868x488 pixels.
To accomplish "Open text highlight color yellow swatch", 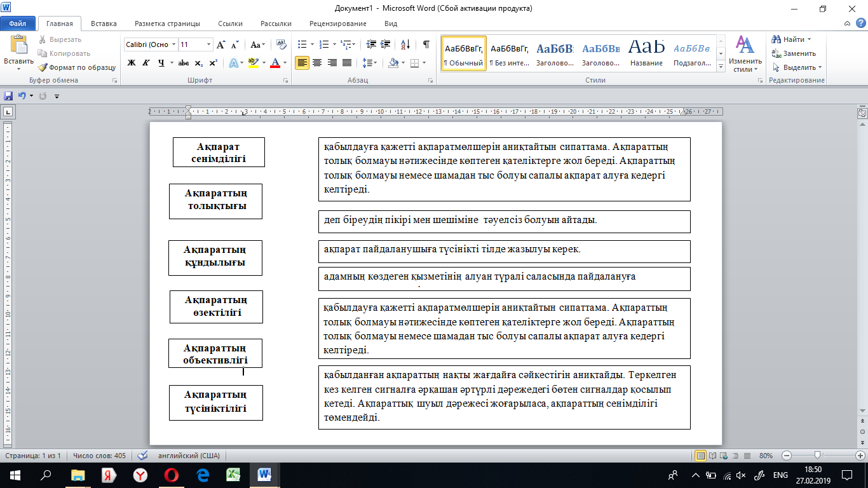I will pos(253,63).
